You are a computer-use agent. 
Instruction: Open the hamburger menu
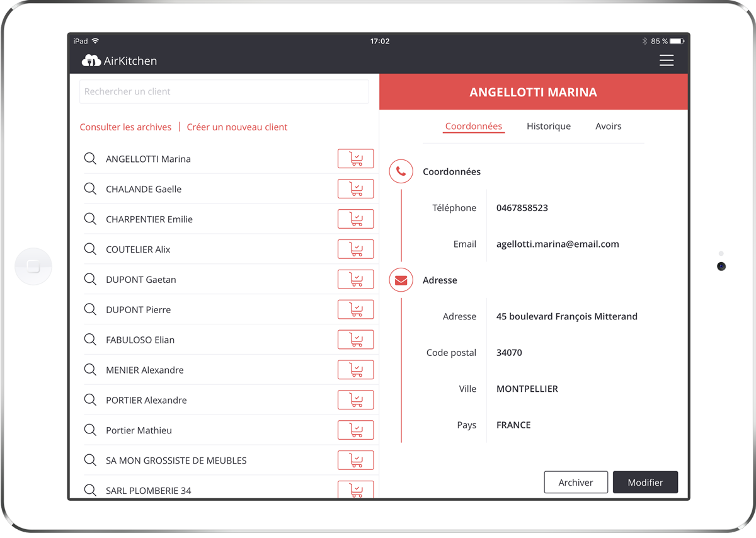[x=667, y=60]
